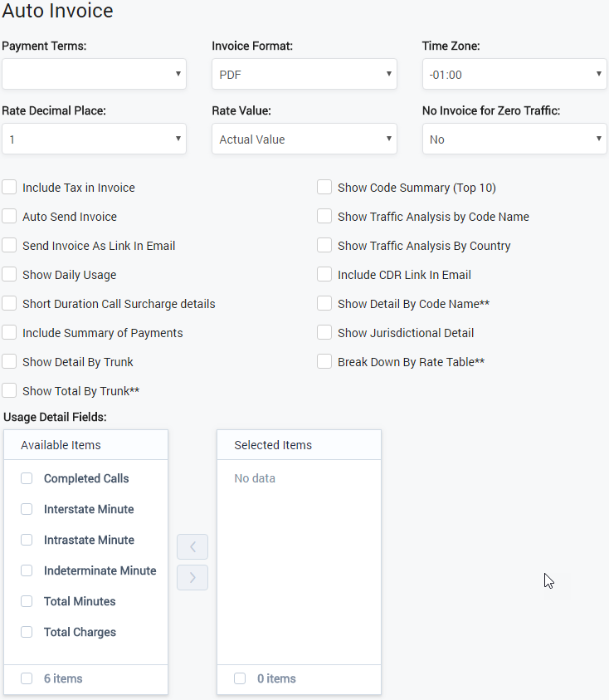Viewport: 609px width, 700px height.
Task: Open the Payment Terms dropdown
Action: [94, 74]
